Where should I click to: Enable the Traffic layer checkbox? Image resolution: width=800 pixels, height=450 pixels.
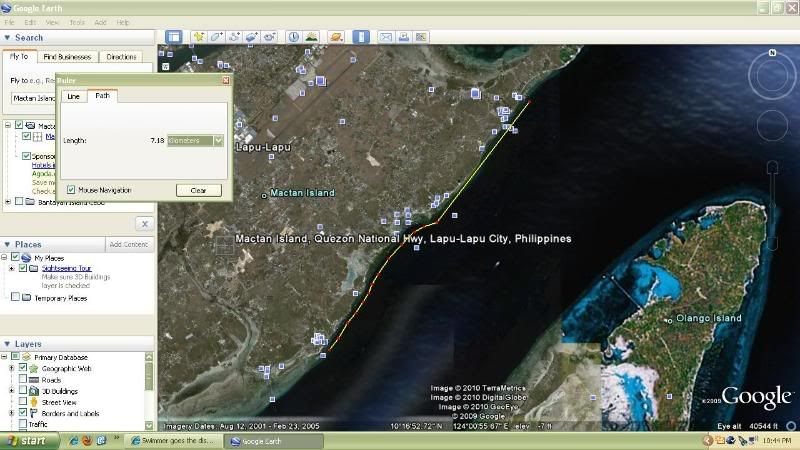click(x=23, y=423)
